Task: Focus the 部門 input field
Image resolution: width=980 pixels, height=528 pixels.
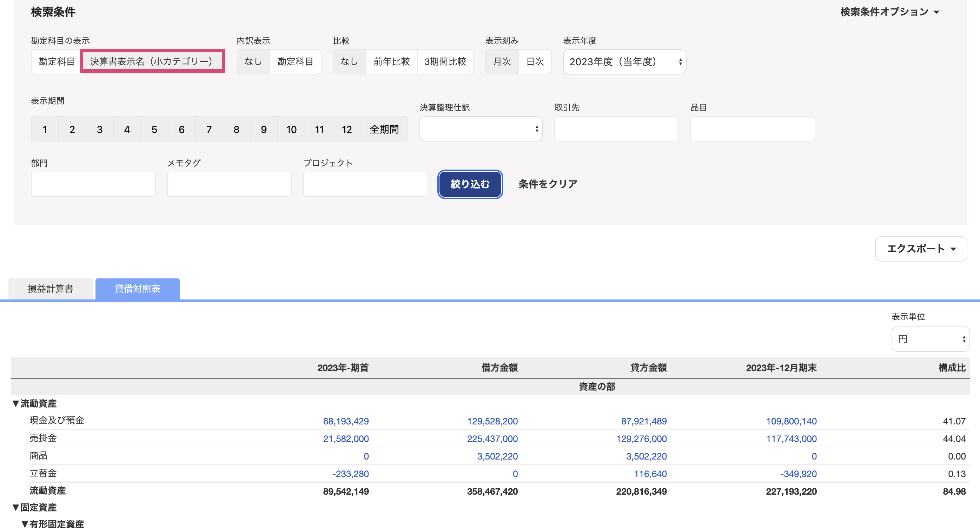Action: coord(93,184)
